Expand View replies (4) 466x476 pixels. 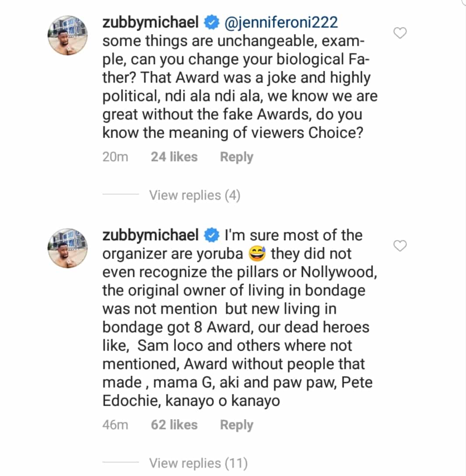click(x=194, y=195)
